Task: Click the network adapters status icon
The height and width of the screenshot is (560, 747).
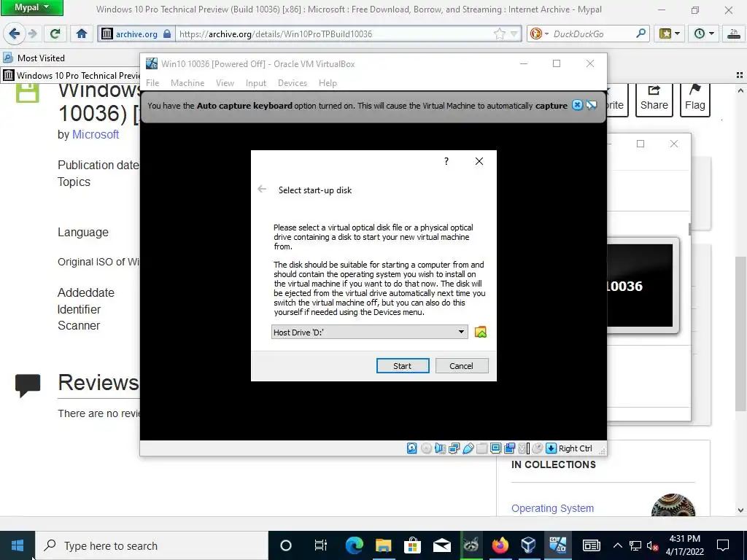Action: click(x=454, y=448)
